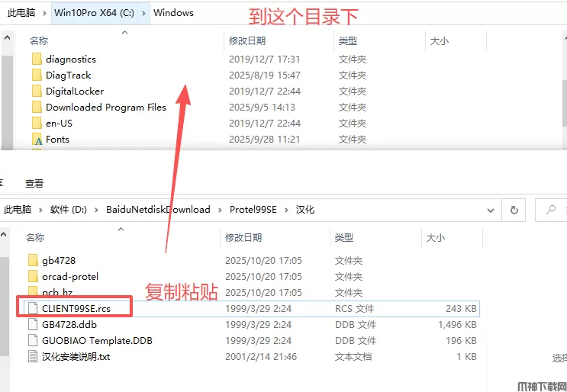This screenshot has height=392, width=567.
Task: Select GUOBIAO Template.DDB file name
Action: point(97,340)
